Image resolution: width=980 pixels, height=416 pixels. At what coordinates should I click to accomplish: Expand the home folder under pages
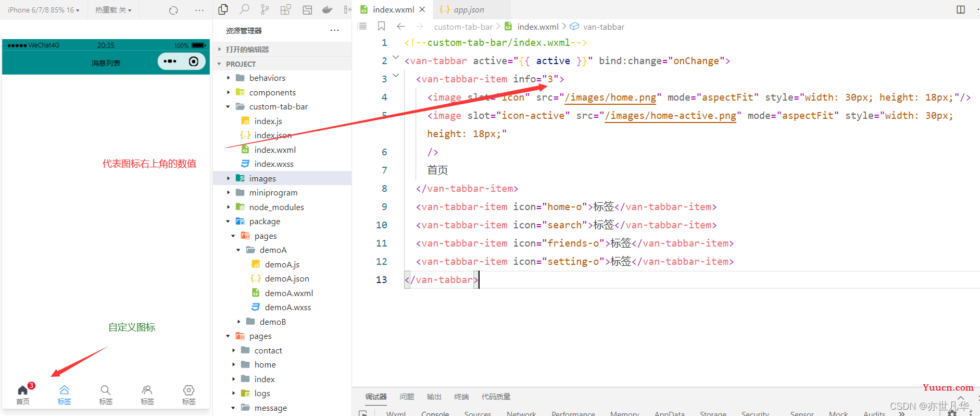click(x=265, y=364)
